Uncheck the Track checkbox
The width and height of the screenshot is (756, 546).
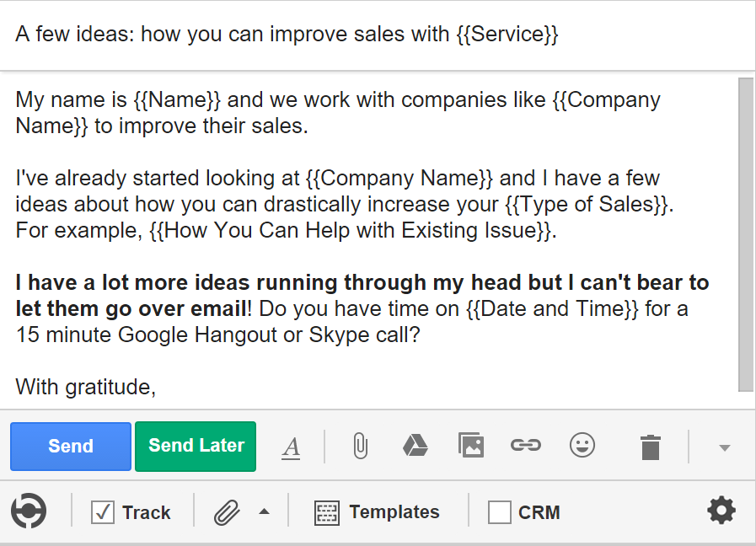click(103, 512)
